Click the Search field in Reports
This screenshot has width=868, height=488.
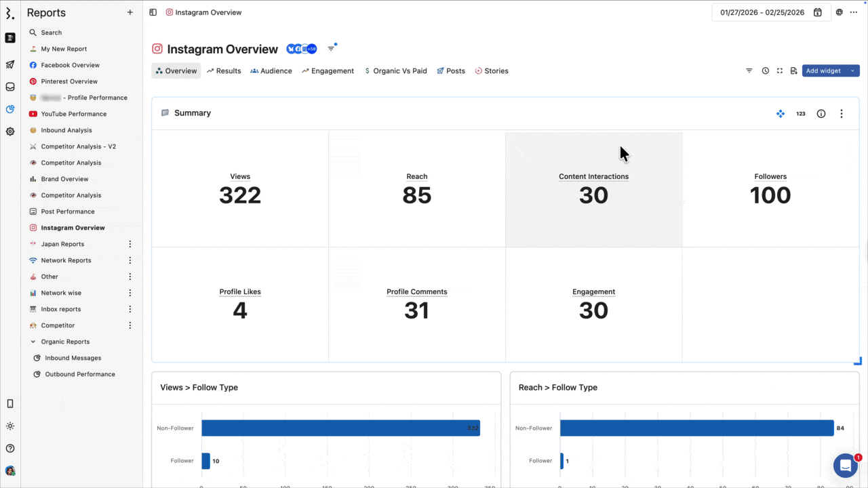coord(52,33)
